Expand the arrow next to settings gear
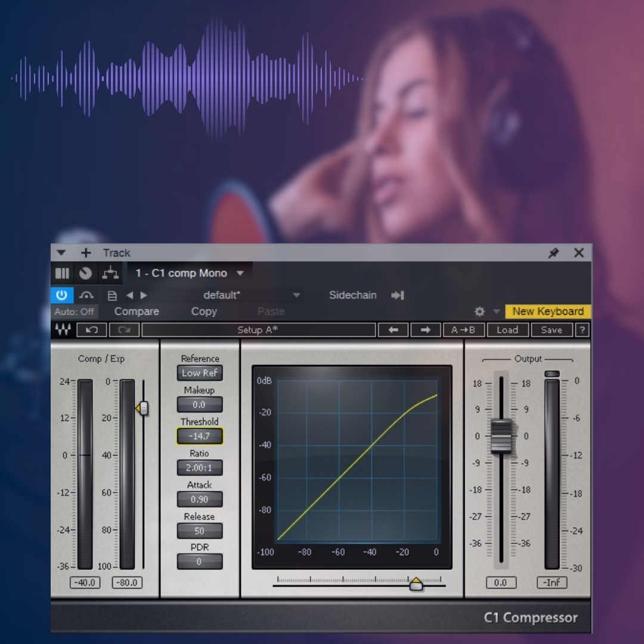 click(496, 311)
